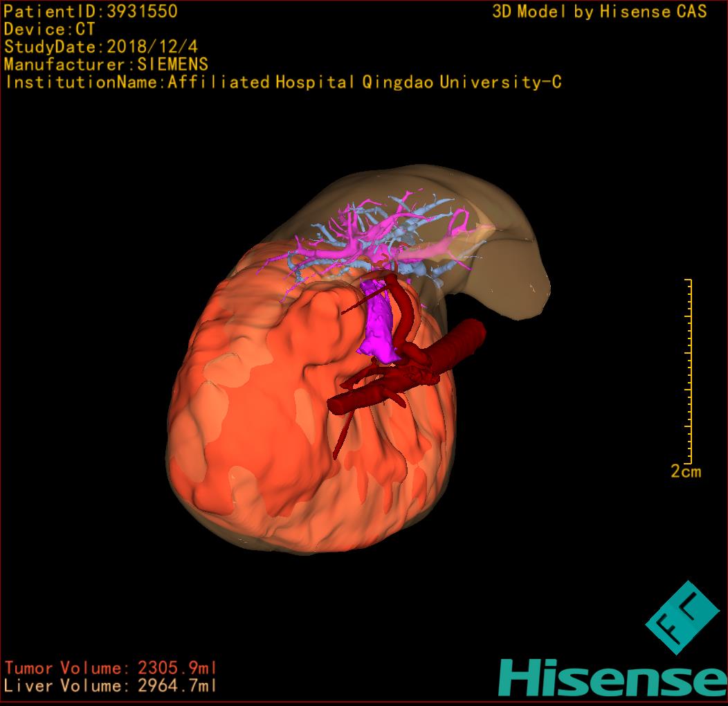Click the Tumor Volume: 2305.9ml readout
728x706 pixels.
pyautogui.click(x=111, y=668)
